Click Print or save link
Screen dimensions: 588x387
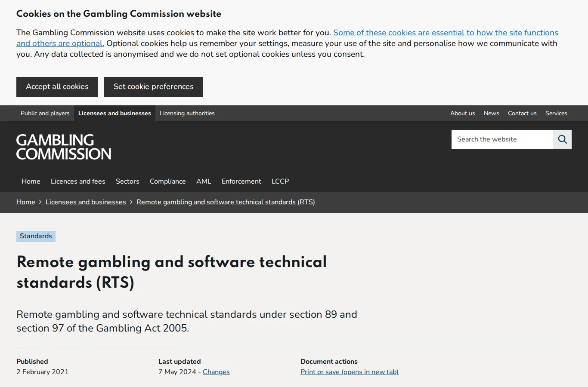pos(350,372)
